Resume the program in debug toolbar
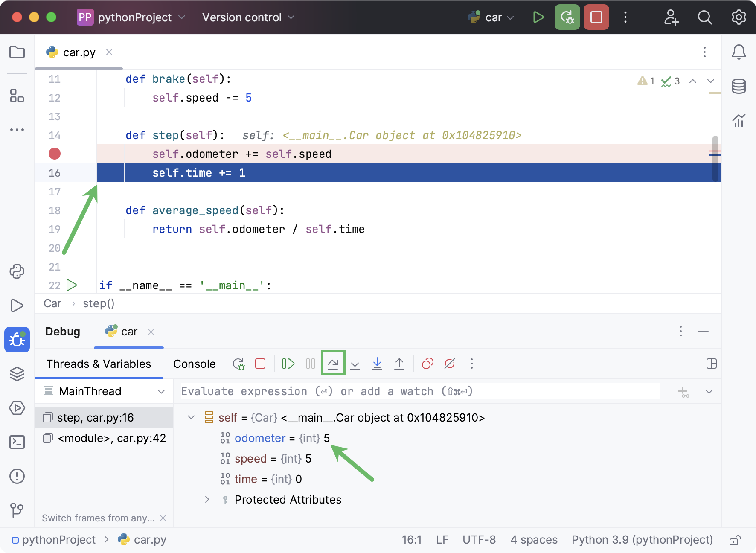The height and width of the screenshot is (553, 756). tap(288, 364)
